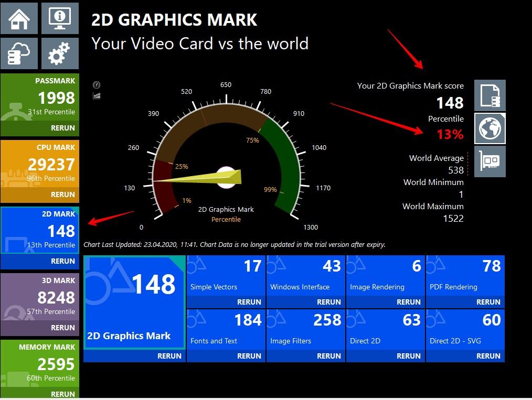
Task: Open the CPU Mark 29237 tile
Action: [x=40, y=164]
